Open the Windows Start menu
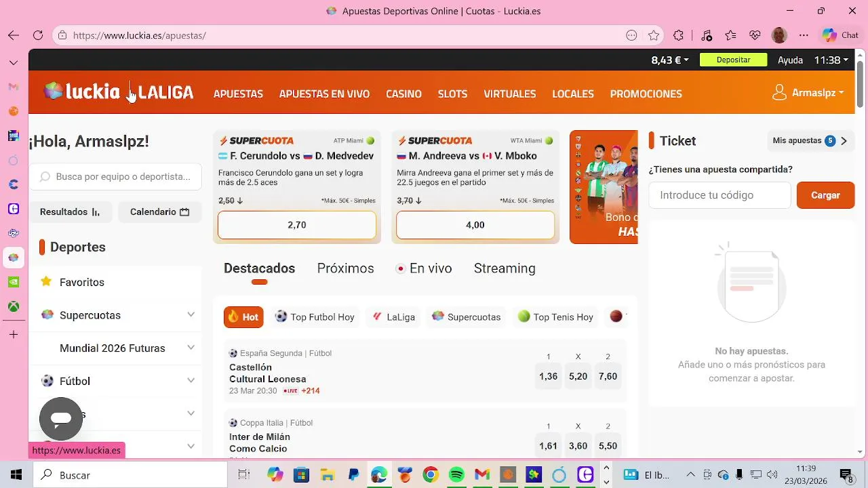Screen dimensions: 868x488 (16, 475)
